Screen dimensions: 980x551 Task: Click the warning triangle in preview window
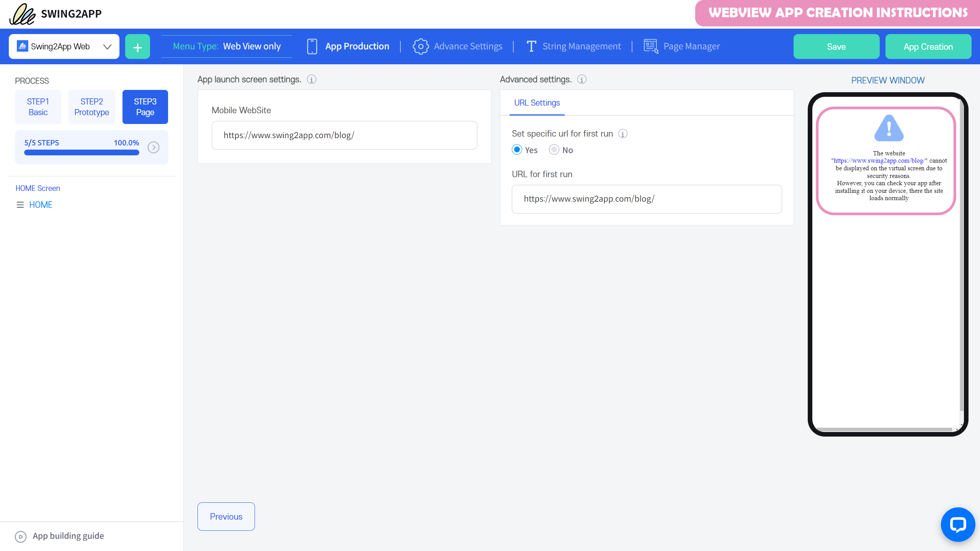889,128
